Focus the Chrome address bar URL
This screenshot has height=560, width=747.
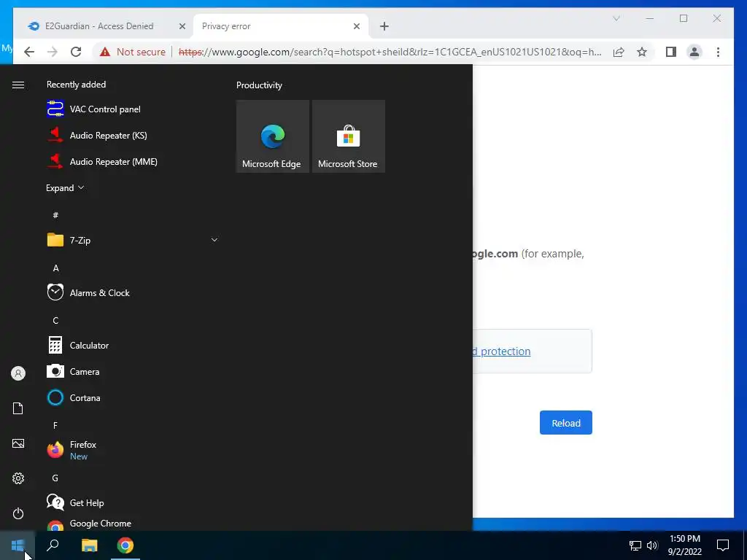390,52
